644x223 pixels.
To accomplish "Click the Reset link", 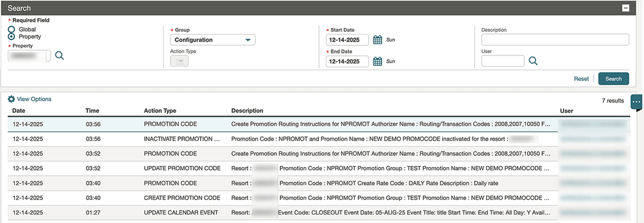I will (581, 79).
